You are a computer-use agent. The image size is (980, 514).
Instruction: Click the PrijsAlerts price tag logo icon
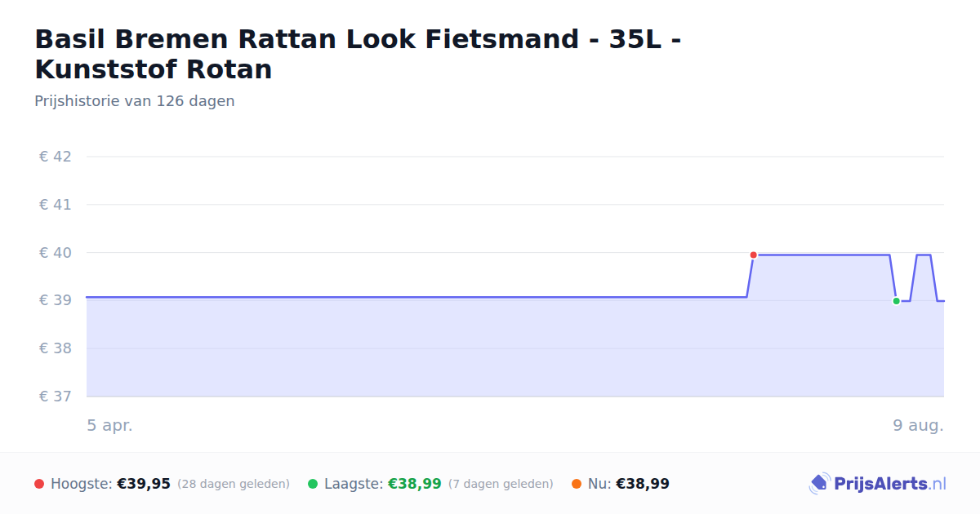pyautogui.click(x=819, y=484)
